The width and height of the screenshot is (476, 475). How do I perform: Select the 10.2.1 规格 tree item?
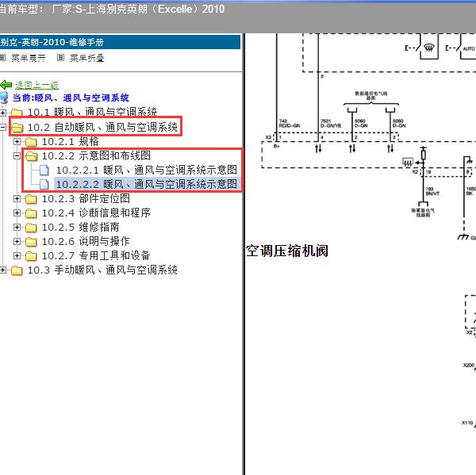(70, 141)
